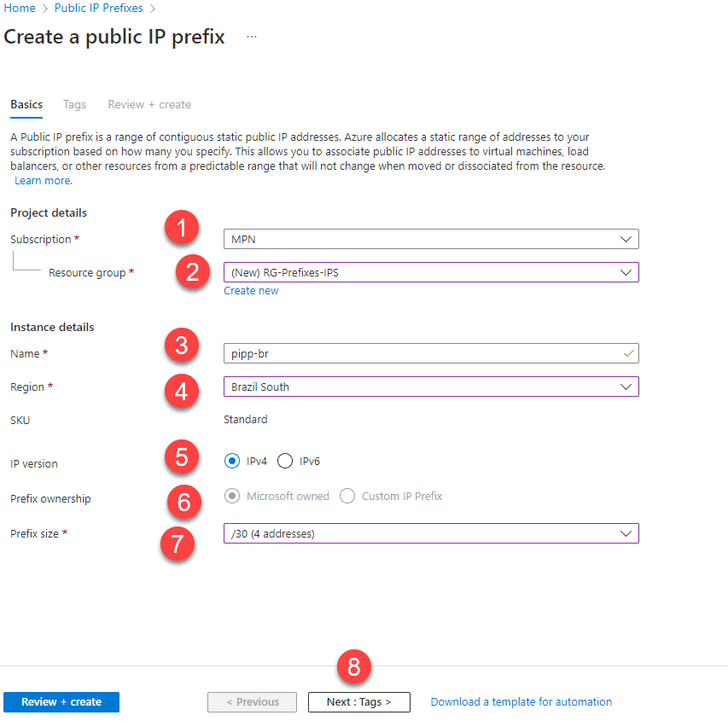Click the Previous button
This screenshot has height=721, width=728.
click(252, 702)
